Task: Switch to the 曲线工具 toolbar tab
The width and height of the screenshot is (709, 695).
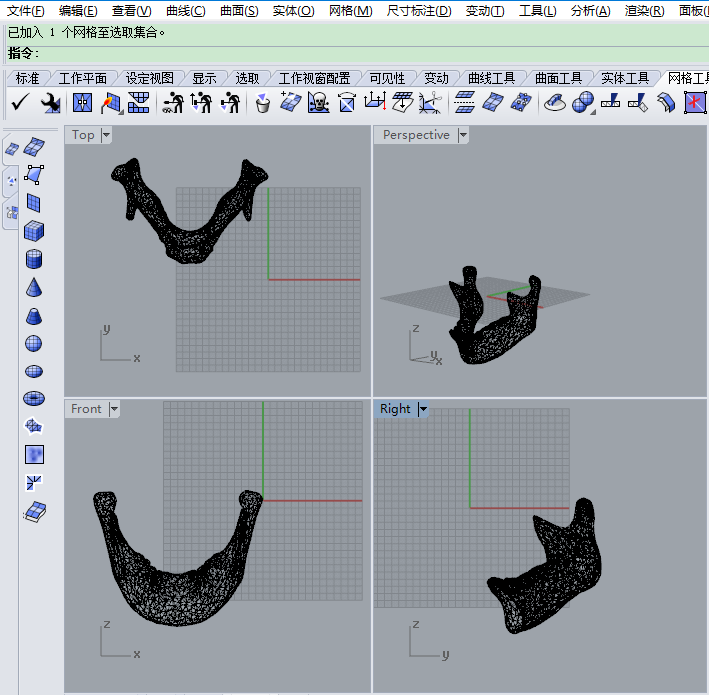Action: point(492,78)
